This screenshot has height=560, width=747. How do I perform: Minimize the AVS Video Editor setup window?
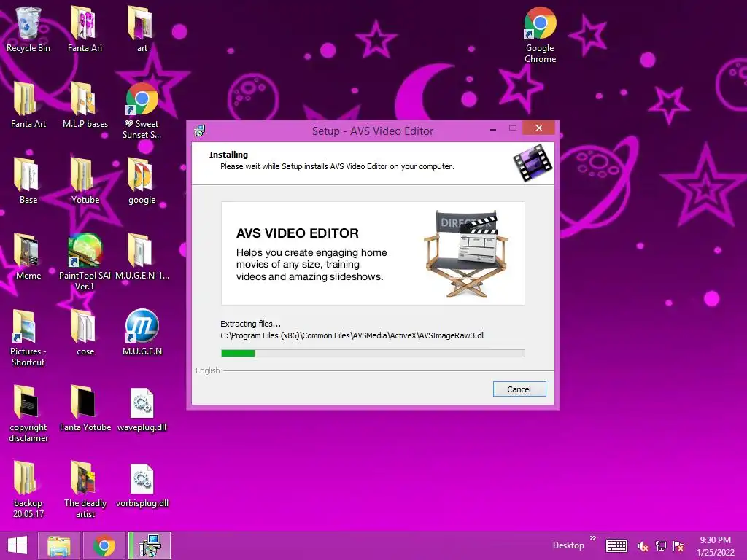pos(493,128)
